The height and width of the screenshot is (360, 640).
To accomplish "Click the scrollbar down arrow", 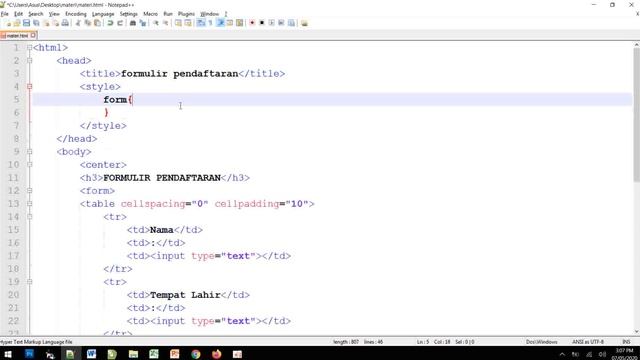I will point(636,332).
